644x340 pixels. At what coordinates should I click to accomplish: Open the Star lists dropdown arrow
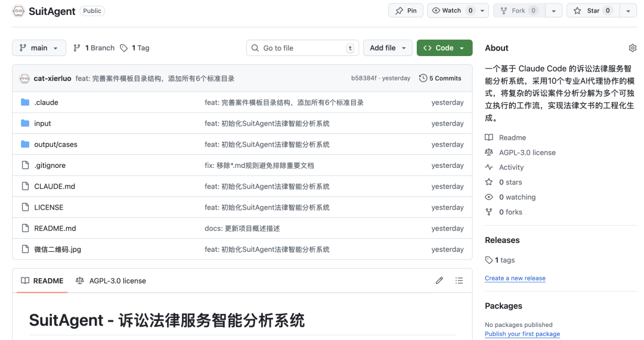628,11
